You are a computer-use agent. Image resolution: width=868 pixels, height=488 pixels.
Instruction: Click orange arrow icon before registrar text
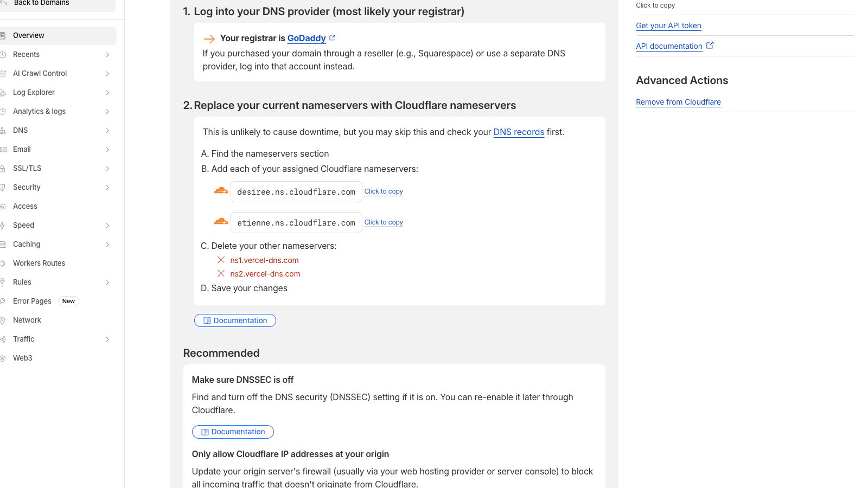pyautogui.click(x=209, y=38)
